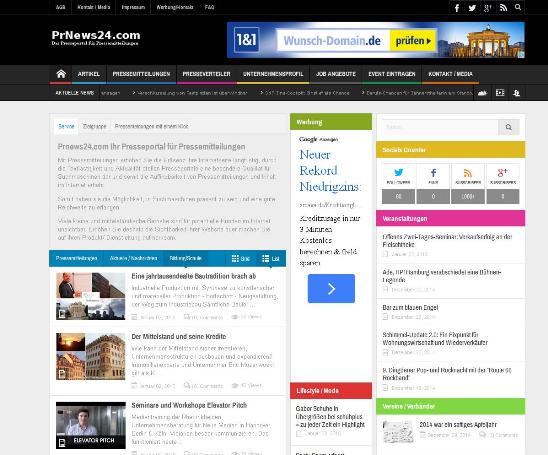Open JOB ANGEBOTE menu item
Screen dimensions: 548x455
click(x=336, y=74)
